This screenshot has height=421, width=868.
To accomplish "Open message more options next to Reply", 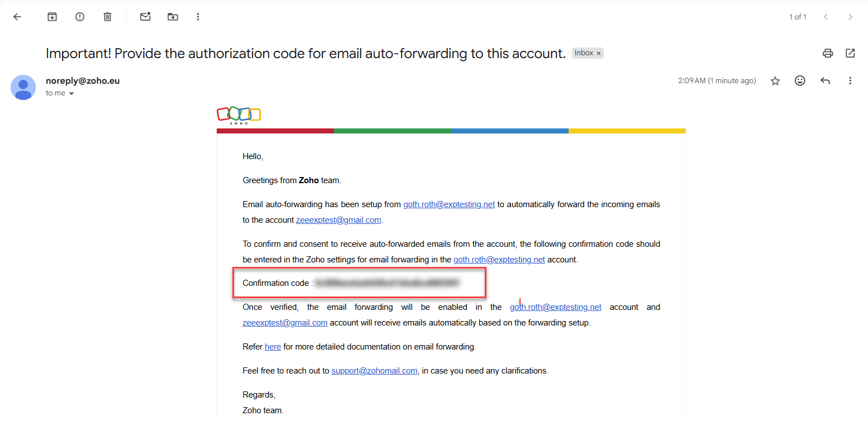I will click(850, 81).
